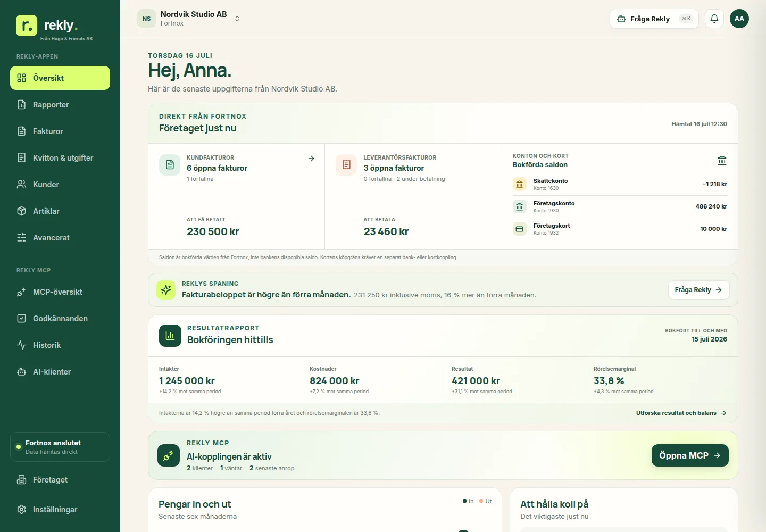Open the Artiklar section
The height and width of the screenshot is (532, 766).
pyautogui.click(x=60, y=211)
